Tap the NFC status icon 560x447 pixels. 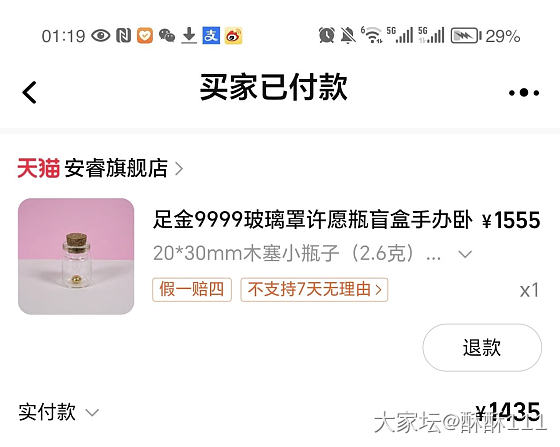tap(124, 36)
